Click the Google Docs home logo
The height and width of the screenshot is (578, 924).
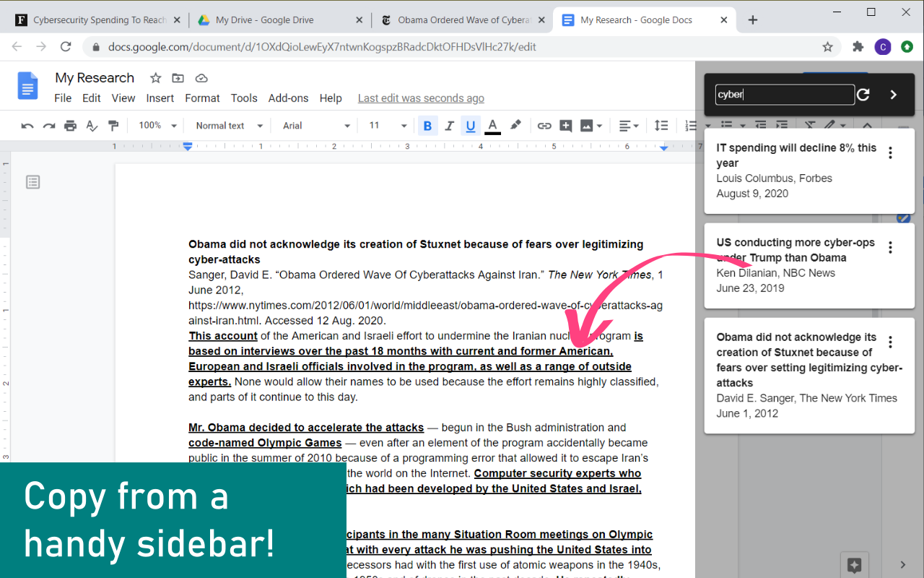tap(27, 86)
